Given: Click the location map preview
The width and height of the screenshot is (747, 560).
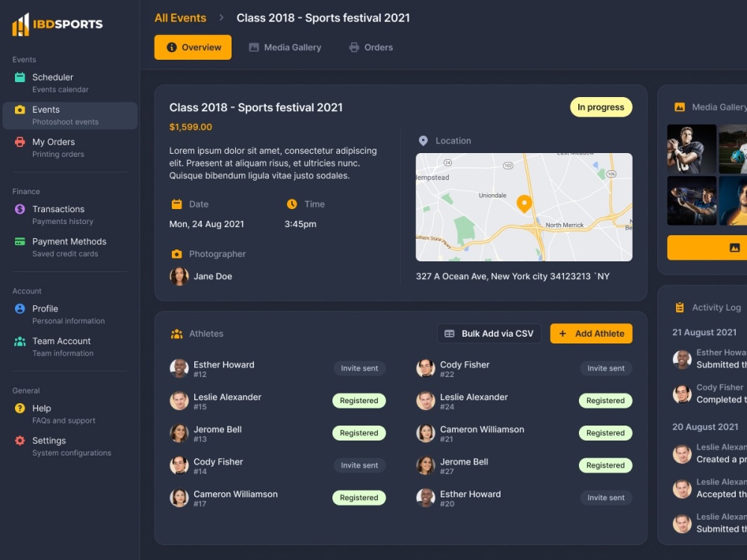Looking at the screenshot, I should (x=524, y=207).
